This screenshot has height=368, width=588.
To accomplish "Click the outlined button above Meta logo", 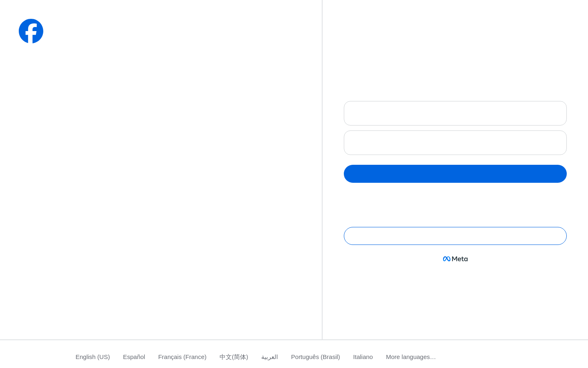I will click(455, 236).
